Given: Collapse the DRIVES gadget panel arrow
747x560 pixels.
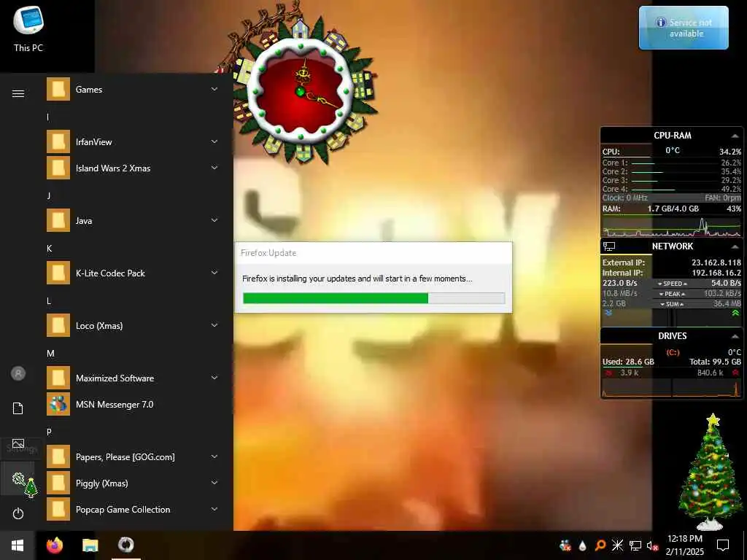Looking at the screenshot, I should [735, 336].
